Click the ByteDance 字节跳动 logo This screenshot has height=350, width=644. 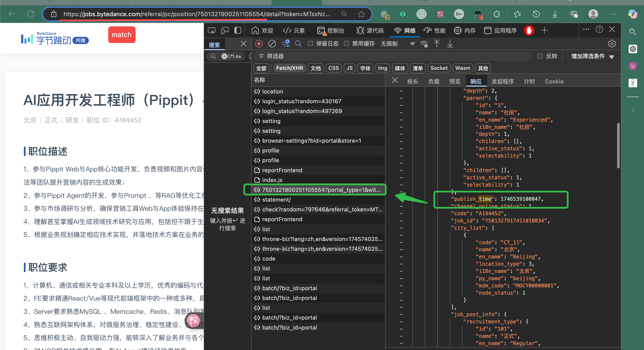click(55, 38)
